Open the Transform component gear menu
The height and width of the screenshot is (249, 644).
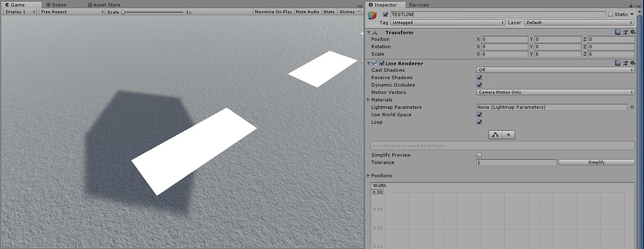(633, 32)
